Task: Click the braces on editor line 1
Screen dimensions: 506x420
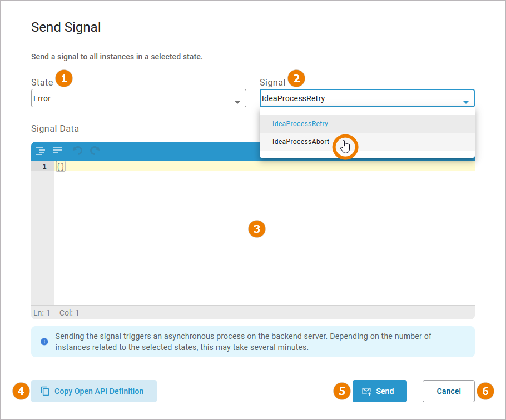Action: [x=61, y=166]
